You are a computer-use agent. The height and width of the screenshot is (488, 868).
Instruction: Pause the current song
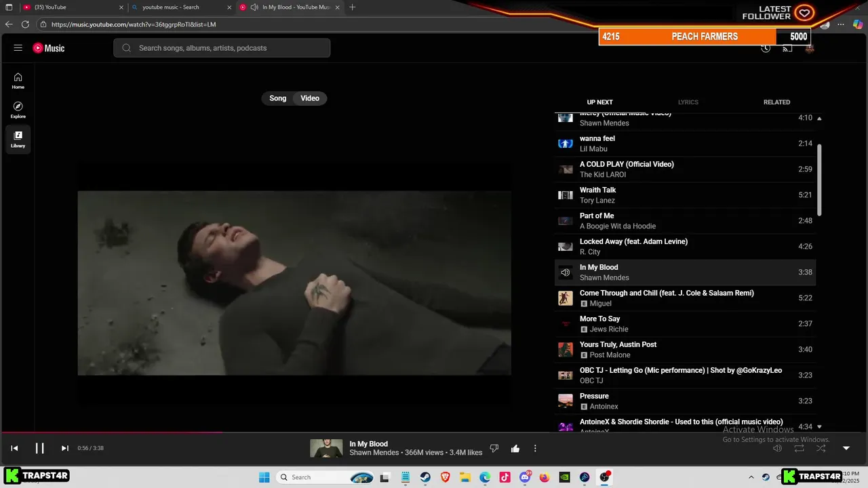(x=39, y=448)
